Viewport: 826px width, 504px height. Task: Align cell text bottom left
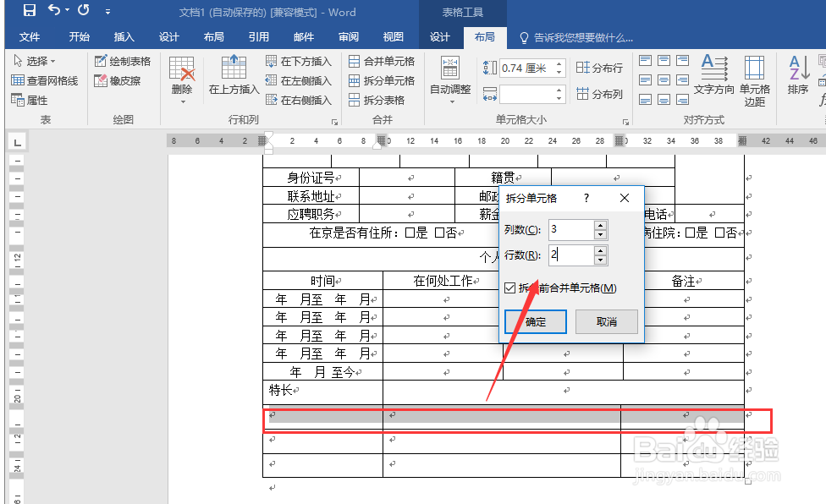645,100
